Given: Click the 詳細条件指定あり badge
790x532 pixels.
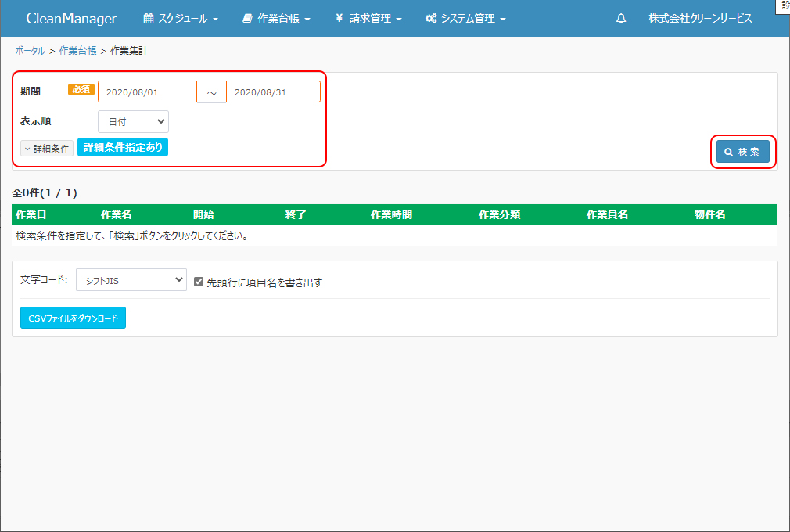Looking at the screenshot, I should (123, 147).
